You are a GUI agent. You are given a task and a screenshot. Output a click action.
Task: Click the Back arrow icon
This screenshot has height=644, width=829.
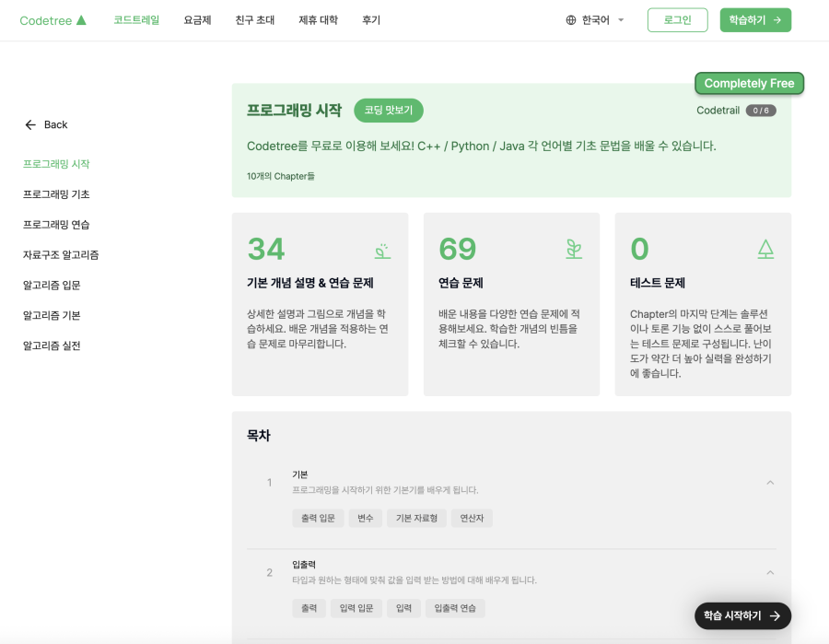(x=30, y=124)
